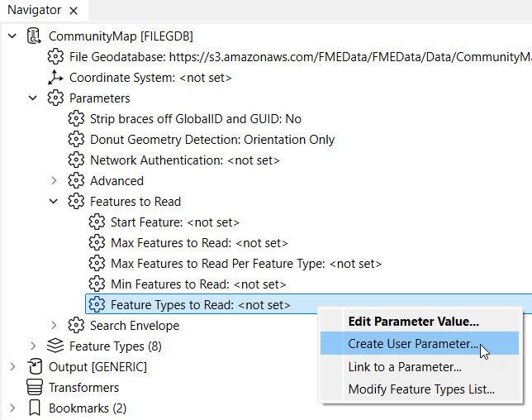
Task: Expand the Search Envelope group
Action: coord(54,326)
